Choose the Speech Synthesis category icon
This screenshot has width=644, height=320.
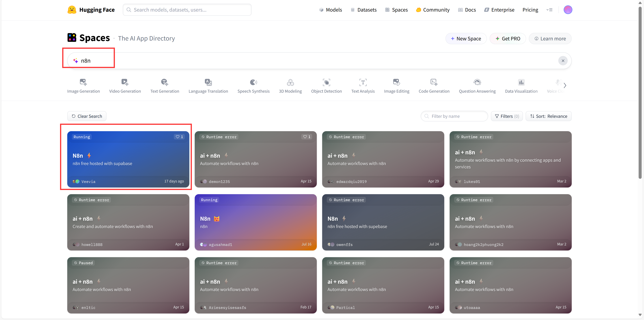point(253,82)
